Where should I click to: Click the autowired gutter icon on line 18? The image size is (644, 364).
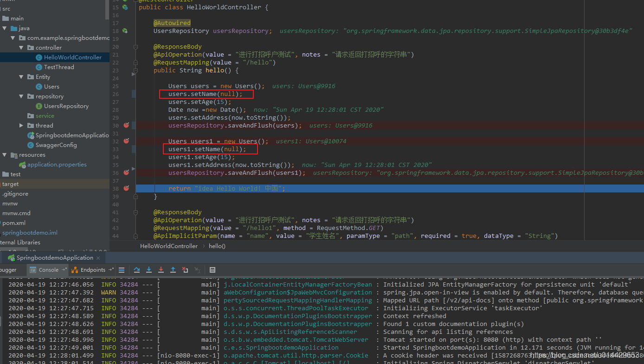point(125,31)
